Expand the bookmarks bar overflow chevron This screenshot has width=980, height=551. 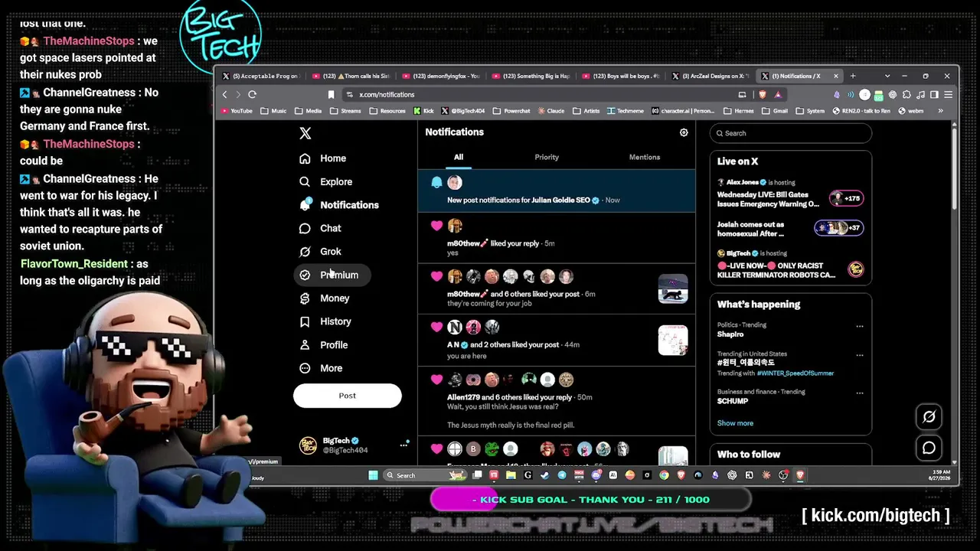coord(940,111)
